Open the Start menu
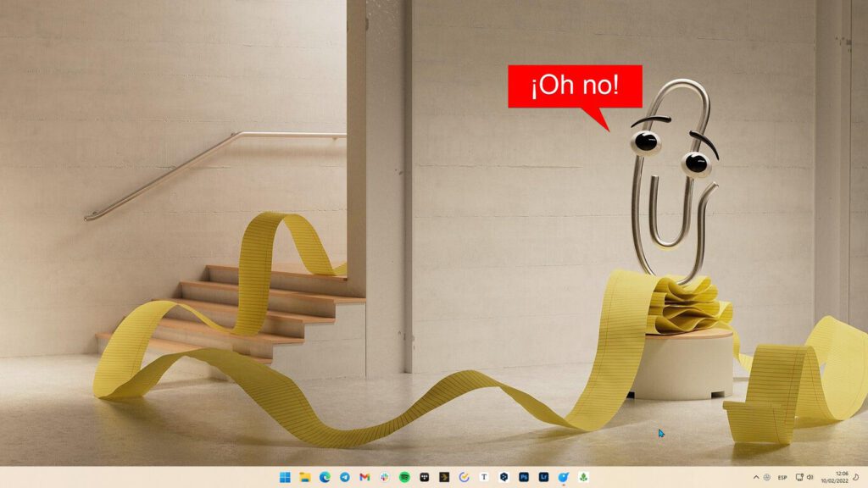The width and height of the screenshot is (868, 488). click(285, 475)
